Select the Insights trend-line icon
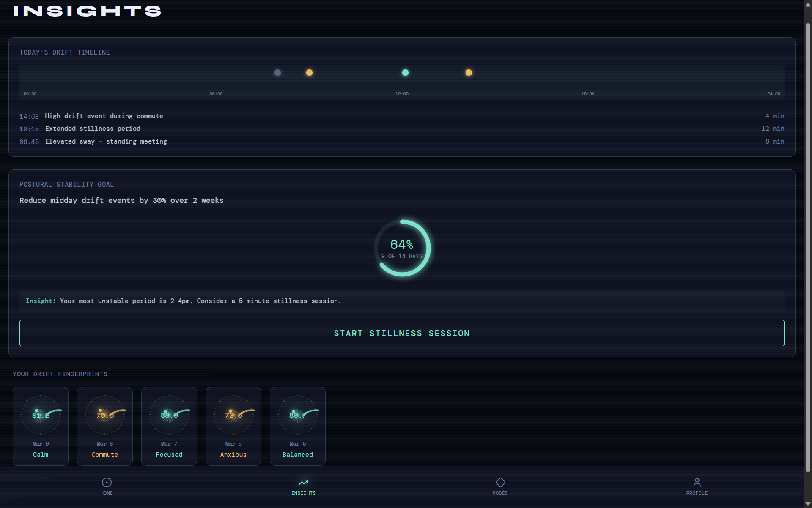Image resolution: width=812 pixels, height=508 pixels. pos(303,483)
